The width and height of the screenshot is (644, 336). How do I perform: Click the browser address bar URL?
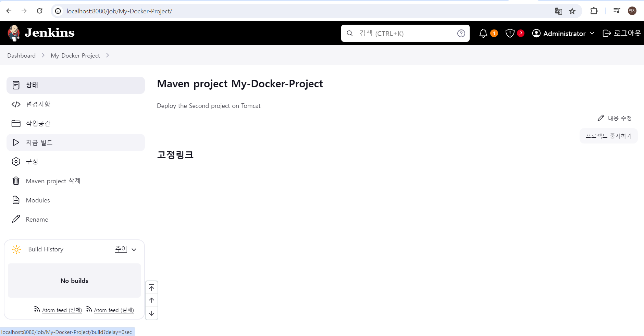119,11
